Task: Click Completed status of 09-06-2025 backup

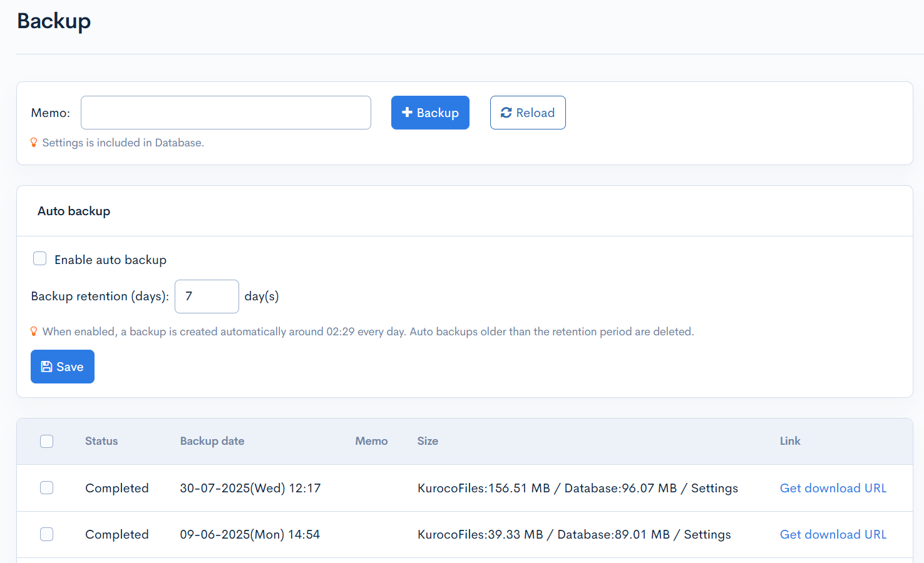Action: point(117,534)
